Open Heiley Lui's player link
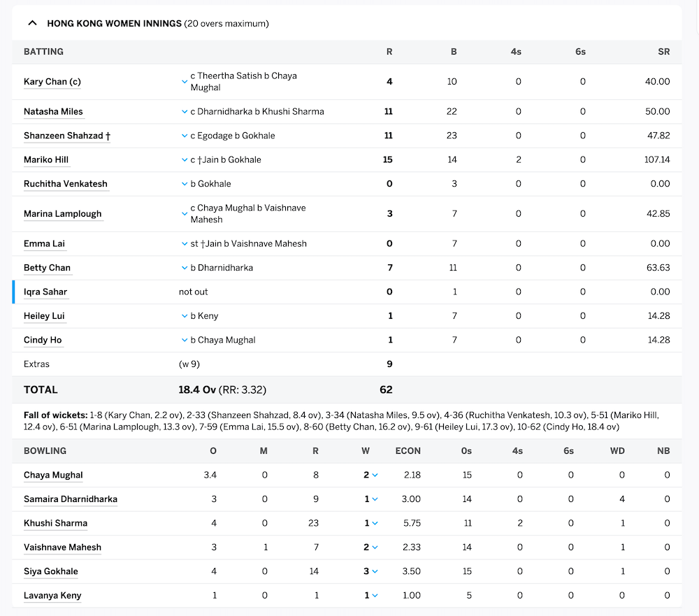Image resolution: width=699 pixels, height=616 pixels. [x=44, y=316]
